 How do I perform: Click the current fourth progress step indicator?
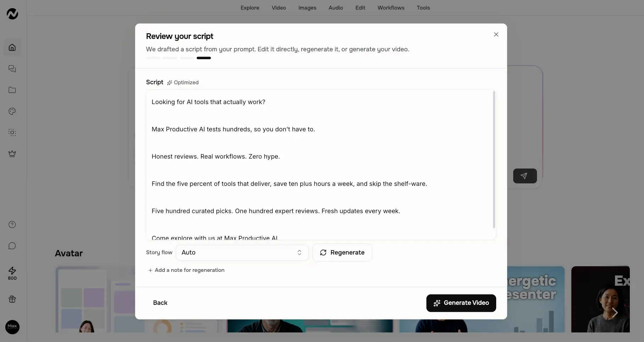pyautogui.click(x=204, y=58)
